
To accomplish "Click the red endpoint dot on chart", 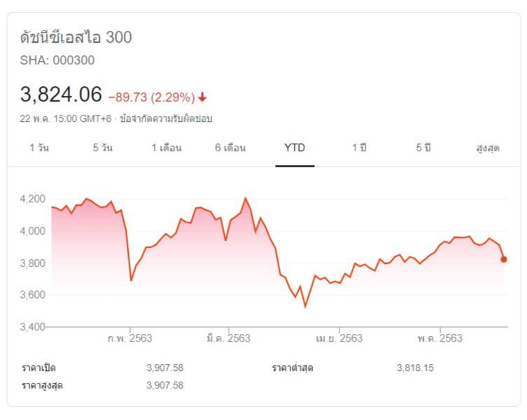I will click(x=504, y=259).
